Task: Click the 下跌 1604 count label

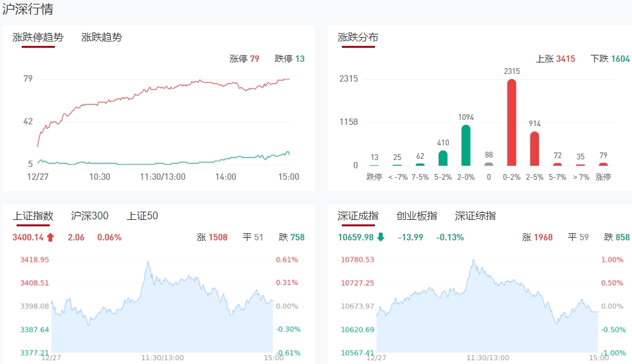Action: (x=610, y=59)
